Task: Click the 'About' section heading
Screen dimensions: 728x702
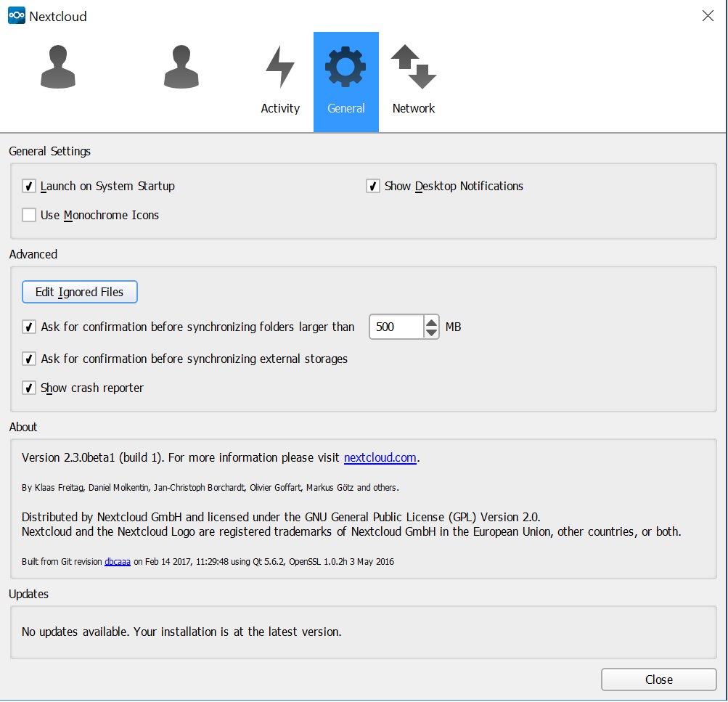Action: pos(23,427)
